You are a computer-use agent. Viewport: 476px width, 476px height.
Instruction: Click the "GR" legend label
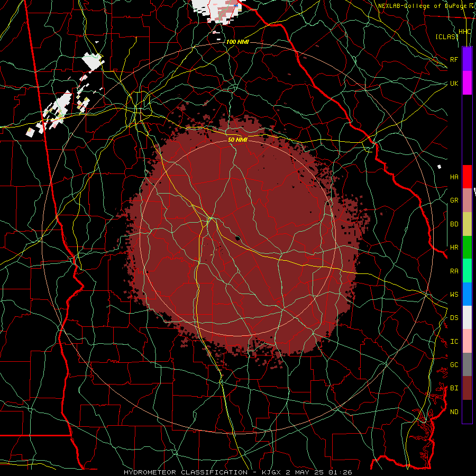click(454, 200)
